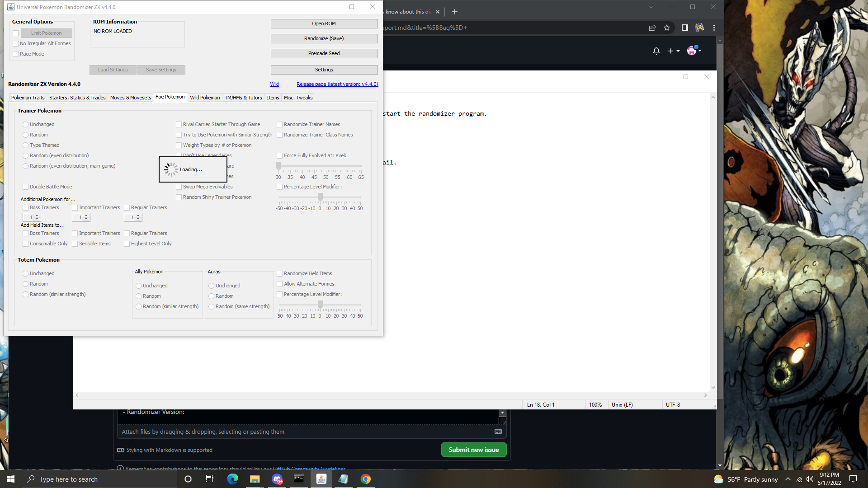868x488 pixels.
Task: Open Discord from taskbar
Action: 277,479
